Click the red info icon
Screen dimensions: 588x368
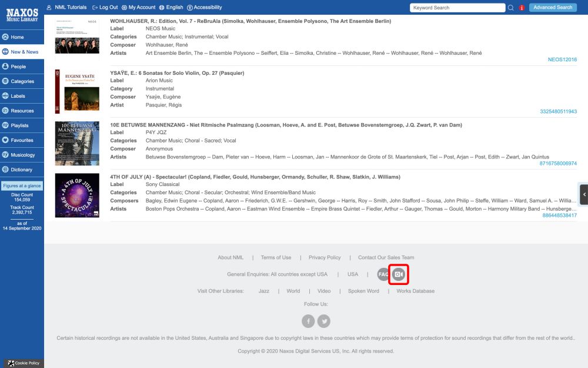point(522,8)
